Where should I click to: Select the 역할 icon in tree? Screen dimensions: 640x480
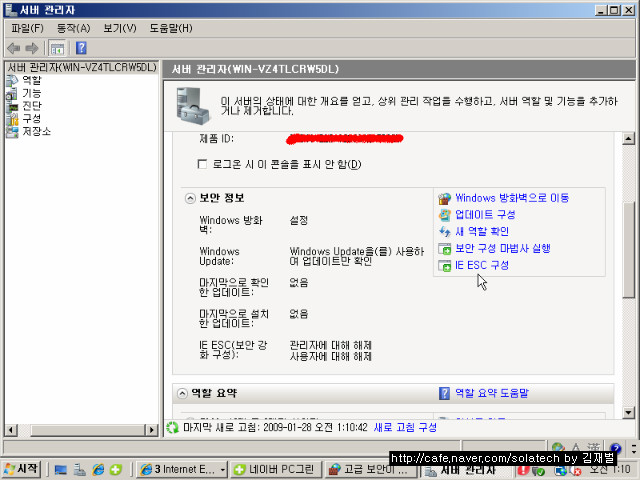pyautogui.click(x=12, y=80)
